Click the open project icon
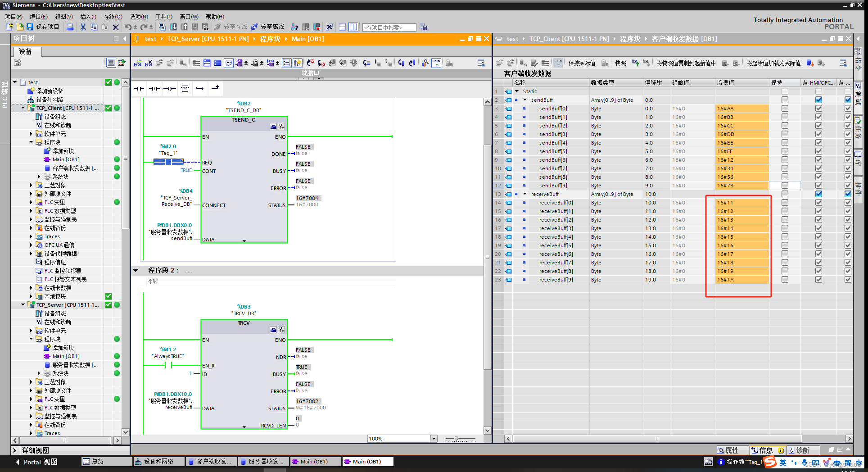This screenshot has height=472, width=868. 20,27
